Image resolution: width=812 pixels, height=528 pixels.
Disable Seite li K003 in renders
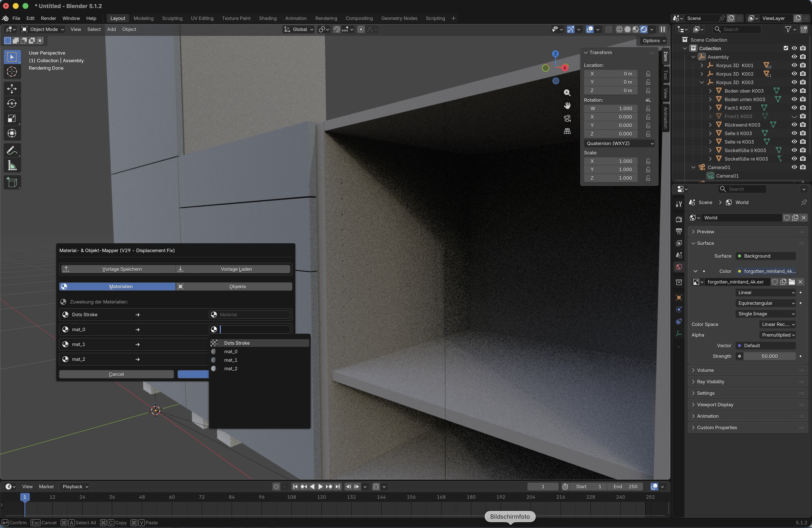pyautogui.click(x=803, y=133)
